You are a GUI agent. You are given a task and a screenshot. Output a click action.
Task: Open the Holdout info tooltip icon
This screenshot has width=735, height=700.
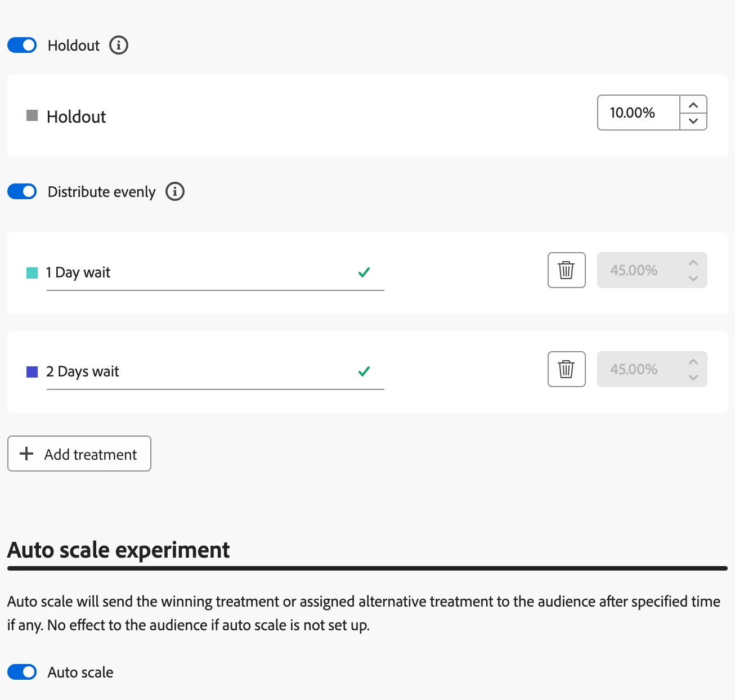(119, 45)
